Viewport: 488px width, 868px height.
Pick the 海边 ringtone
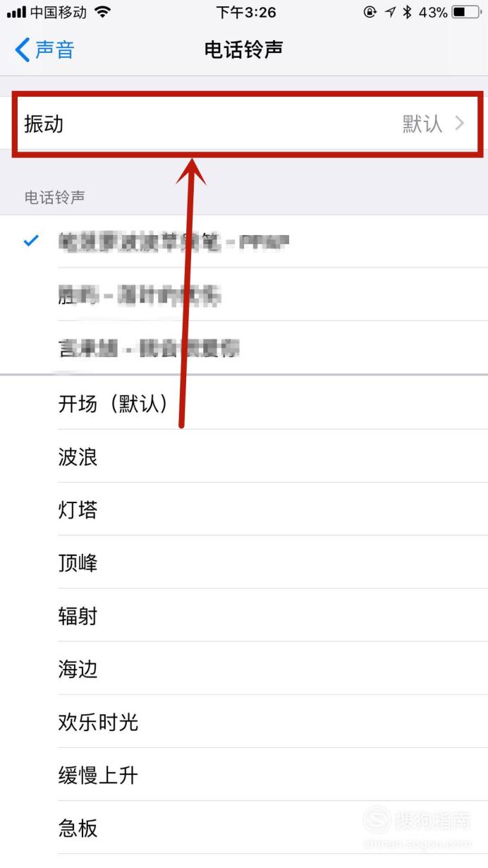pyautogui.click(x=273, y=669)
